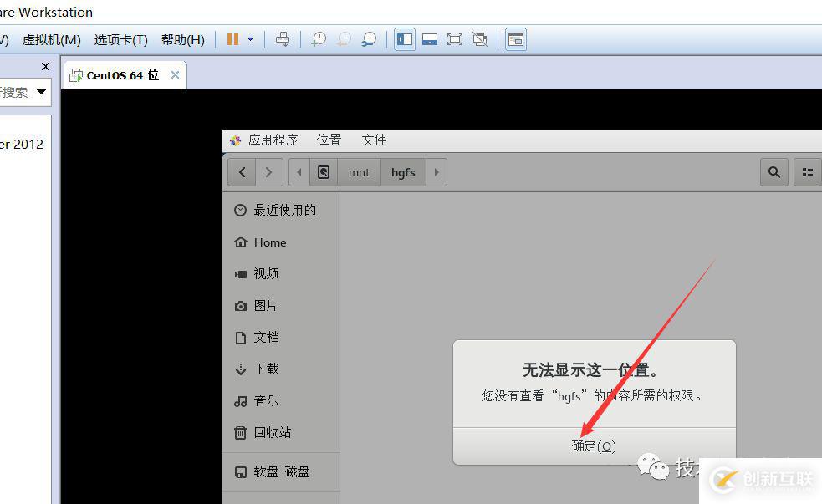This screenshot has width=822, height=504.
Task: Select the hgfs path segment
Action: pyautogui.click(x=403, y=172)
